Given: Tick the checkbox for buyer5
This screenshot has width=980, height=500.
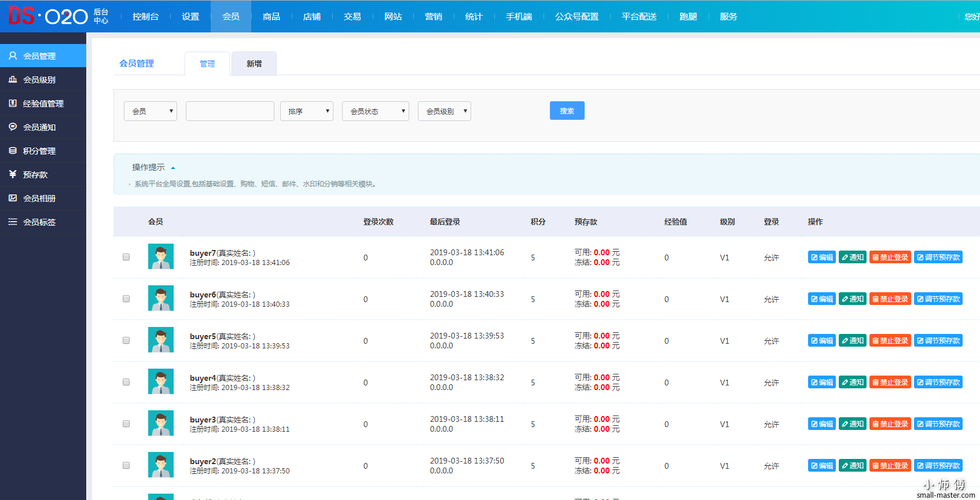Looking at the screenshot, I should [x=126, y=340].
